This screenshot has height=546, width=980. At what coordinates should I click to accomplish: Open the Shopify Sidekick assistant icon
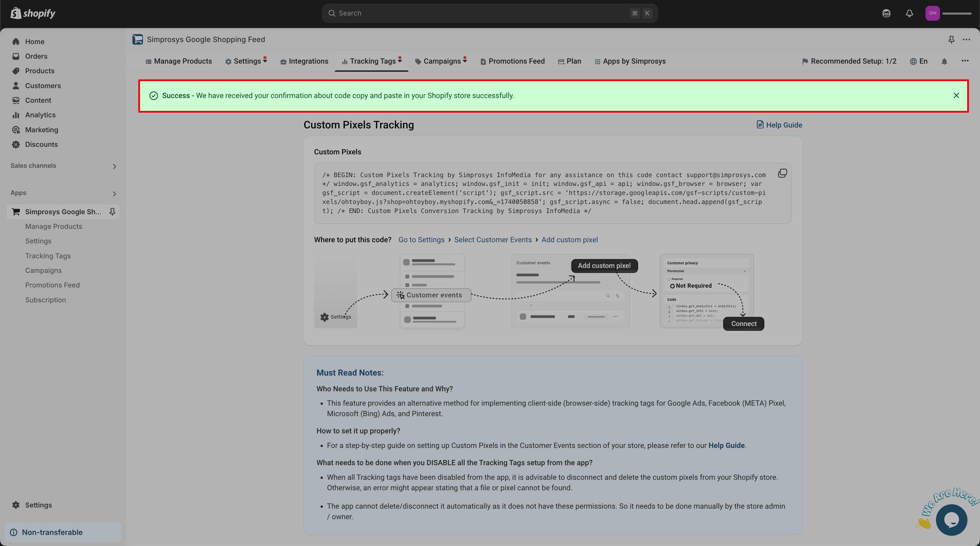pyautogui.click(x=886, y=13)
